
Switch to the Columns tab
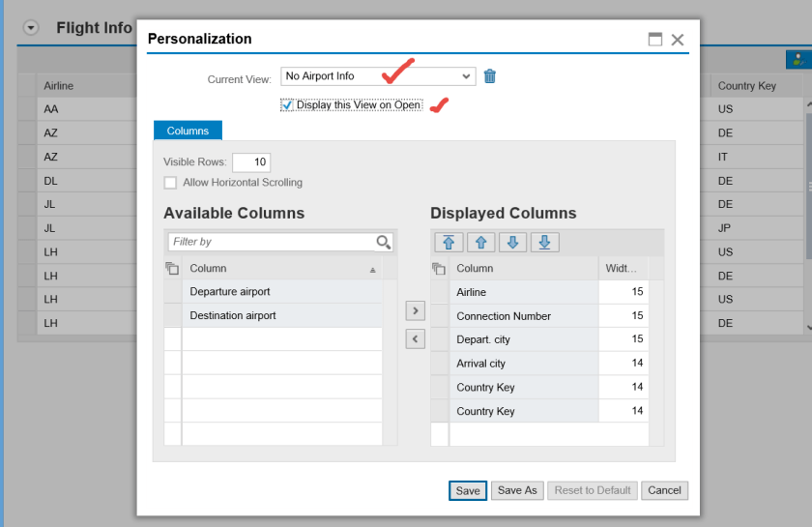(x=188, y=131)
